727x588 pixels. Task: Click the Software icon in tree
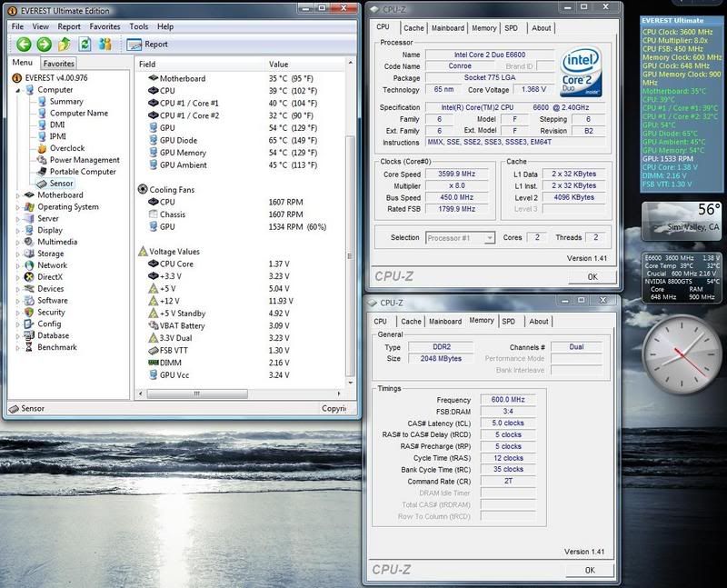30,301
